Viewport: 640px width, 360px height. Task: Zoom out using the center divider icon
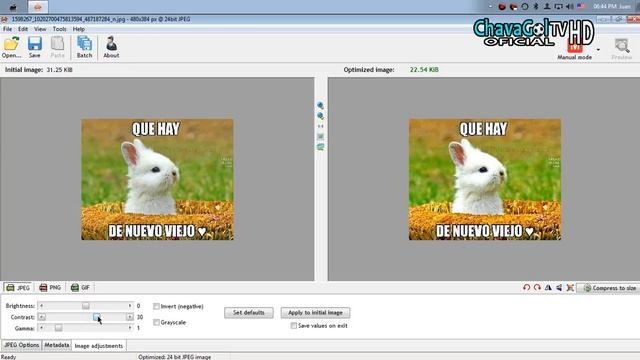(x=320, y=116)
